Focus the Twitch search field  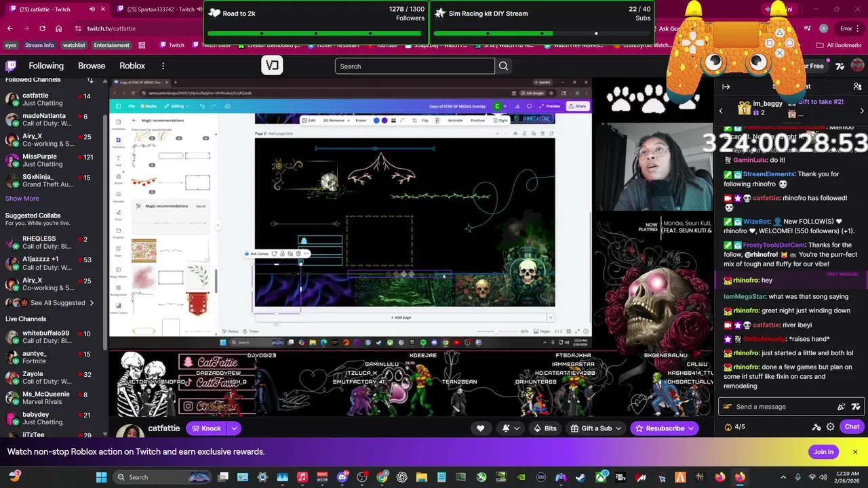[x=415, y=66]
